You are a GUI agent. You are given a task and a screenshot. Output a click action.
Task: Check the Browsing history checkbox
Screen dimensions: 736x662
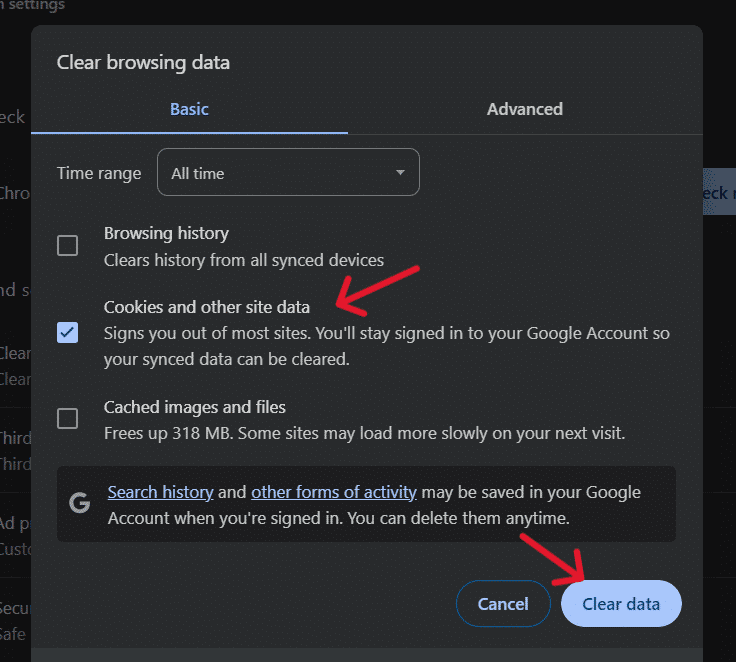pyautogui.click(x=68, y=246)
